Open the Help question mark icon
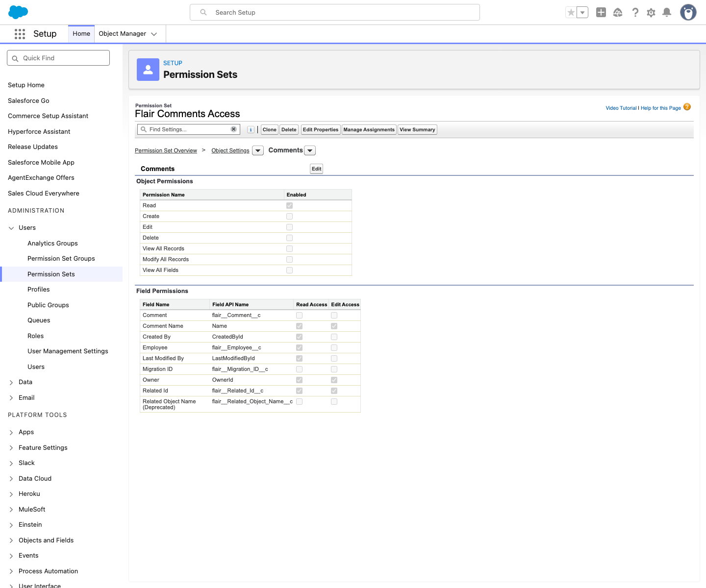The width and height of the screenshot is (706, 588). click(635, 12)
